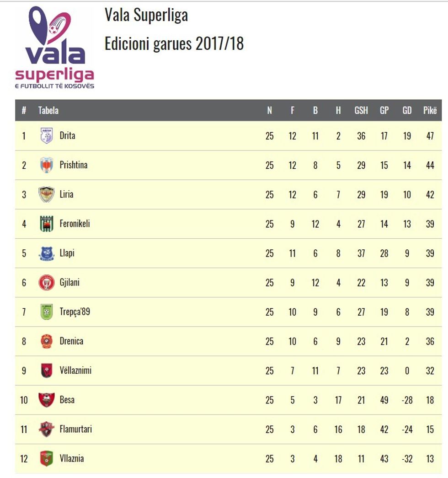Viewport: 448px width, 478px height.
Task: Select the Tabela column header
Action: click(x=48, y=110)
